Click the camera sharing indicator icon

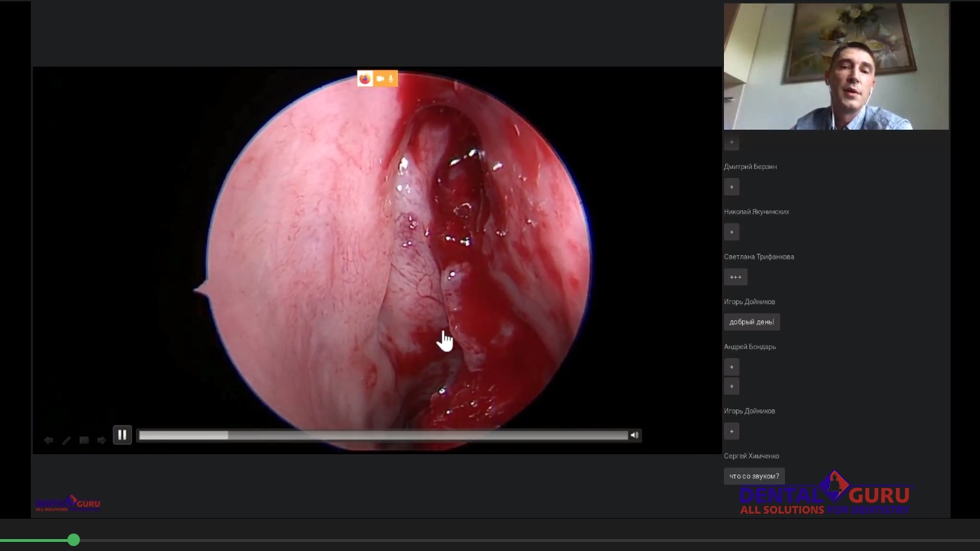(380, 79)
